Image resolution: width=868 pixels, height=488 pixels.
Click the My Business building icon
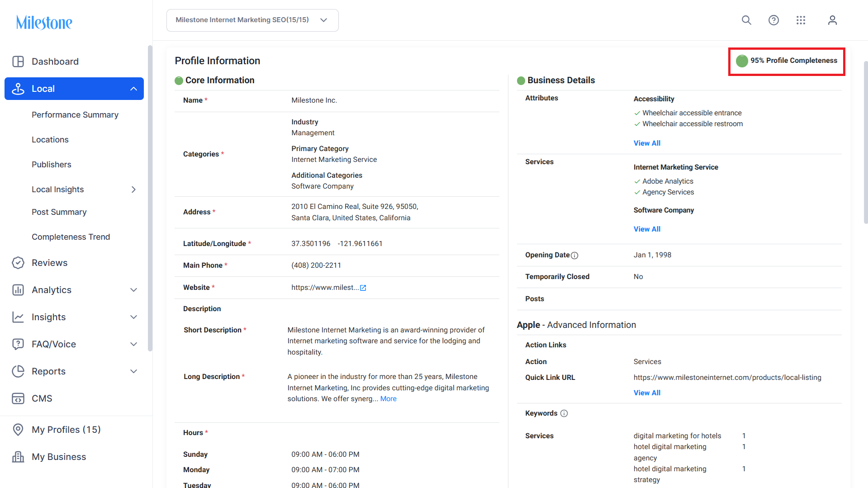click(x=18, y=457)
